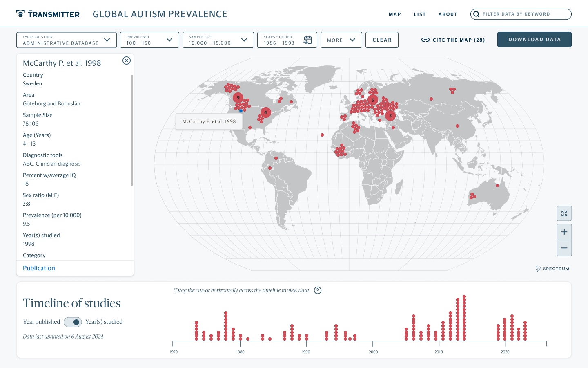Open the Publication link

click(39, 268)
